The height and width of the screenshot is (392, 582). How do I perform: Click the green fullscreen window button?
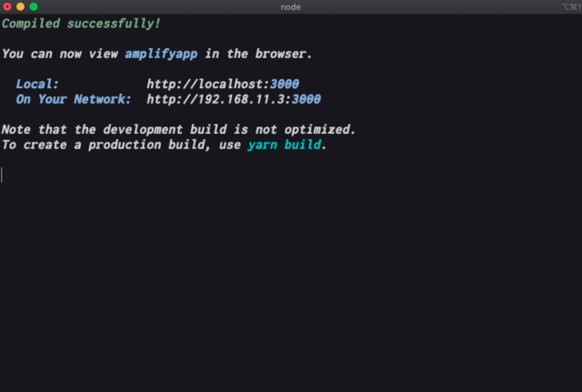click(x=34, y=6)
